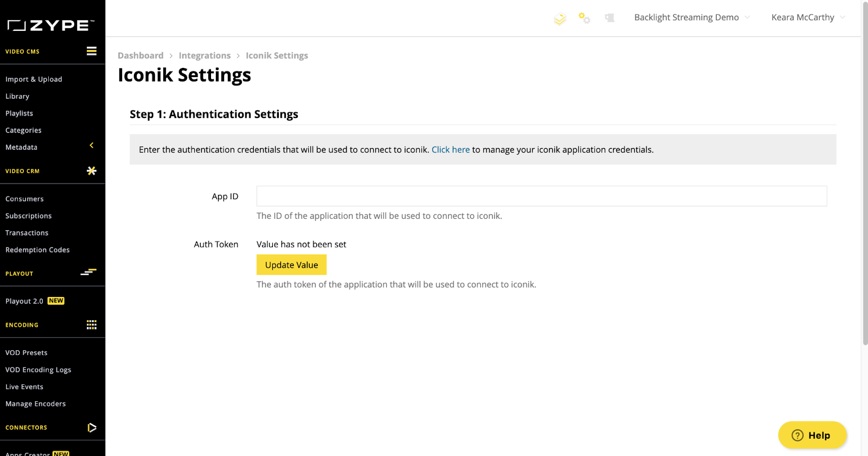Click the page vertical scrollbar
Screen dimensions: 868x456
click(x=865, y=174)
